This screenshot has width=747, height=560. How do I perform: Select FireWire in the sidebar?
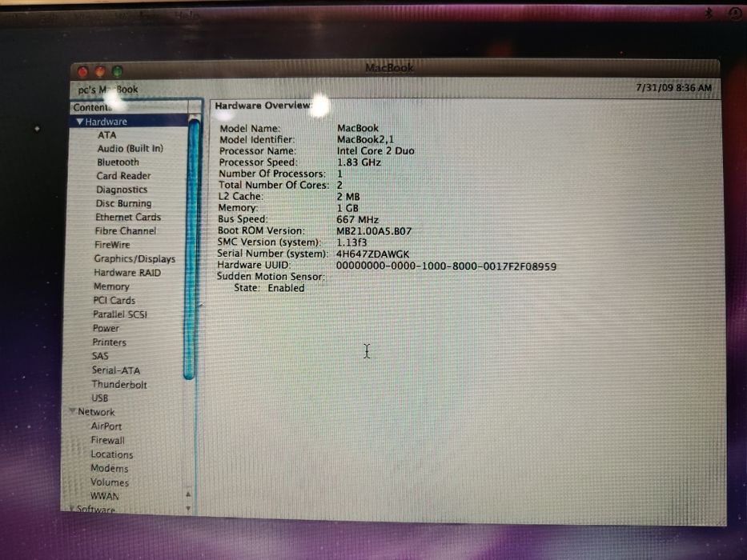(x=112, y=245)
